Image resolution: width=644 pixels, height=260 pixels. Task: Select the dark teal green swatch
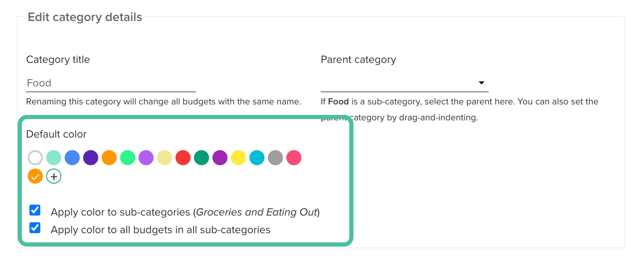[x=202, y=158]
